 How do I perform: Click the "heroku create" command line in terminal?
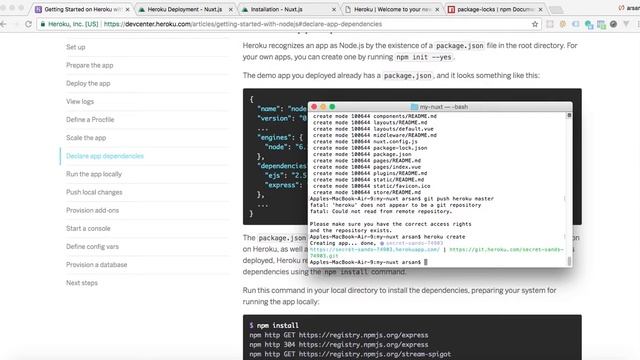click(387, 237)
